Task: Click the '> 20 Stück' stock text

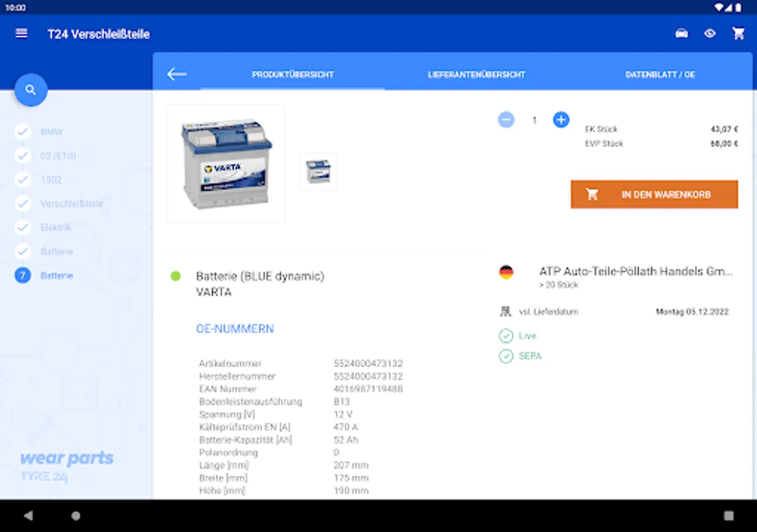Action: click(558, 285)
